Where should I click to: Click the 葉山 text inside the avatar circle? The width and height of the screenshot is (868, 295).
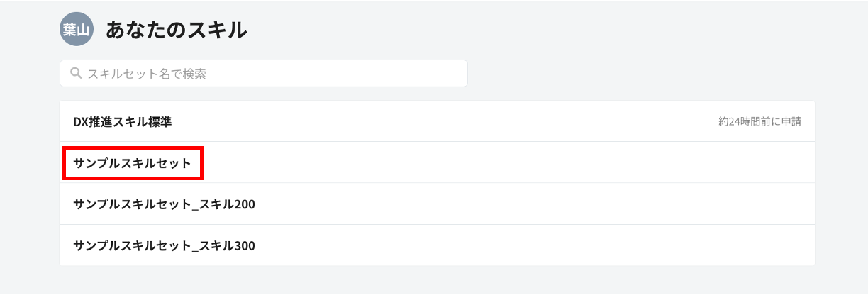(x=77, y=30)
